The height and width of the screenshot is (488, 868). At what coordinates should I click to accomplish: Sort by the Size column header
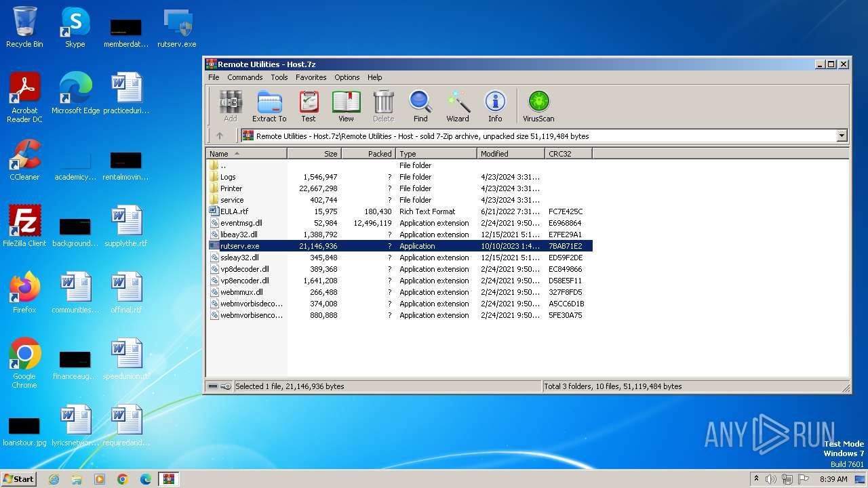(314, 154)
